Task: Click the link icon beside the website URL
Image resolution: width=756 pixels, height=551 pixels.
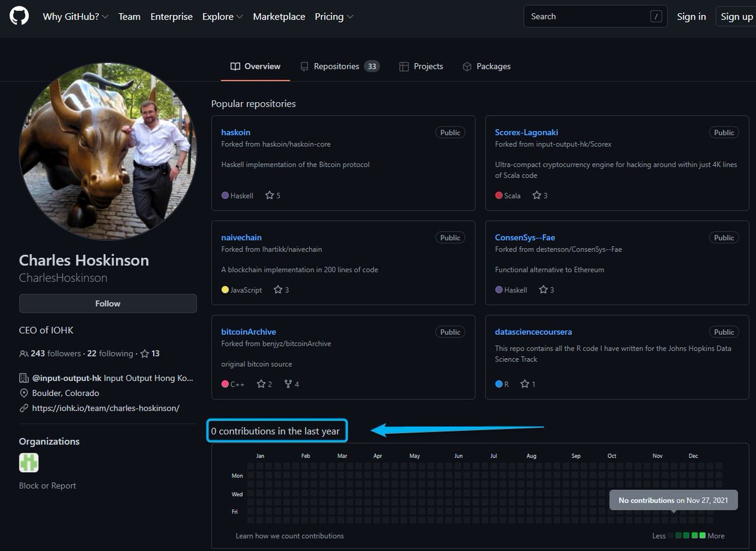Action: coord(24,408)
